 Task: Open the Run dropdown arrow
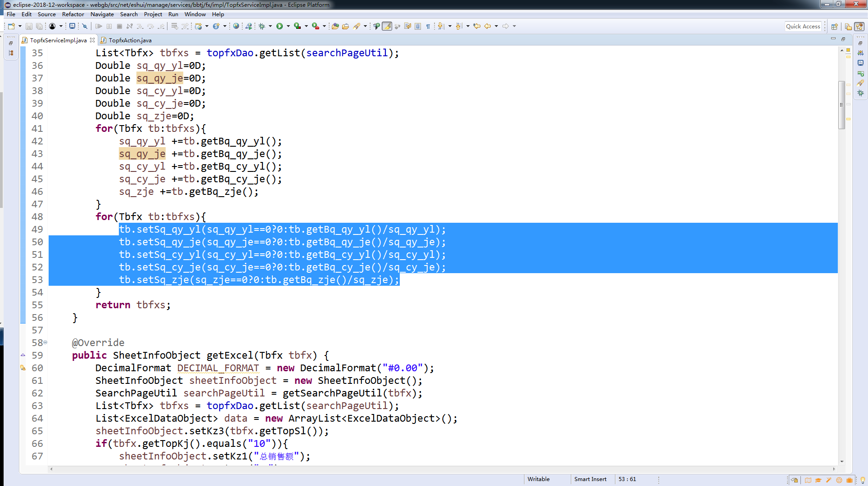point(288,26)
